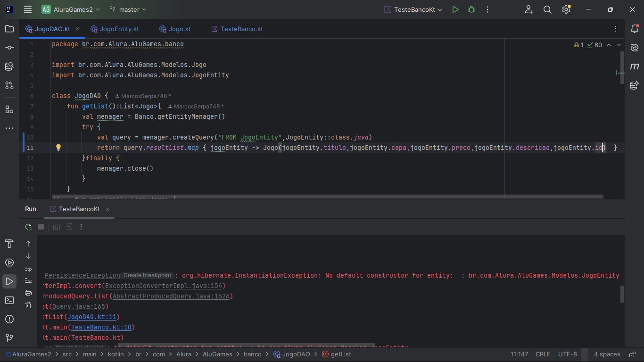Clear console output with trash icon

coord(28,305)
